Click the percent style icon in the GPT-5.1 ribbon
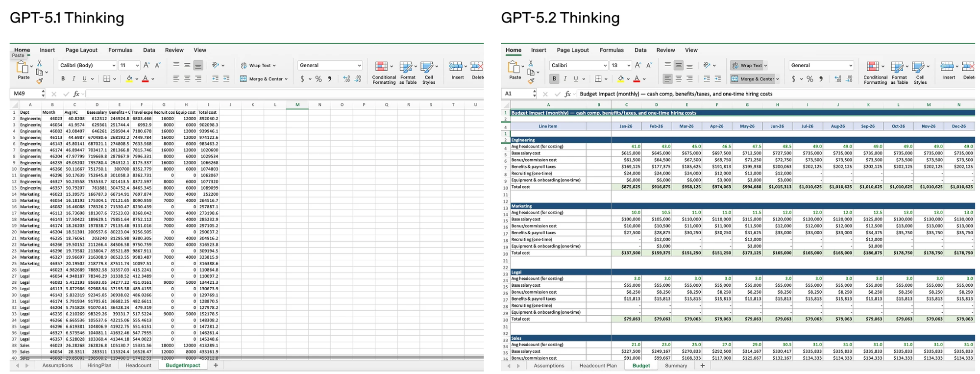The width and height of the screenshot is (980, 374). [x=318, y=79]
